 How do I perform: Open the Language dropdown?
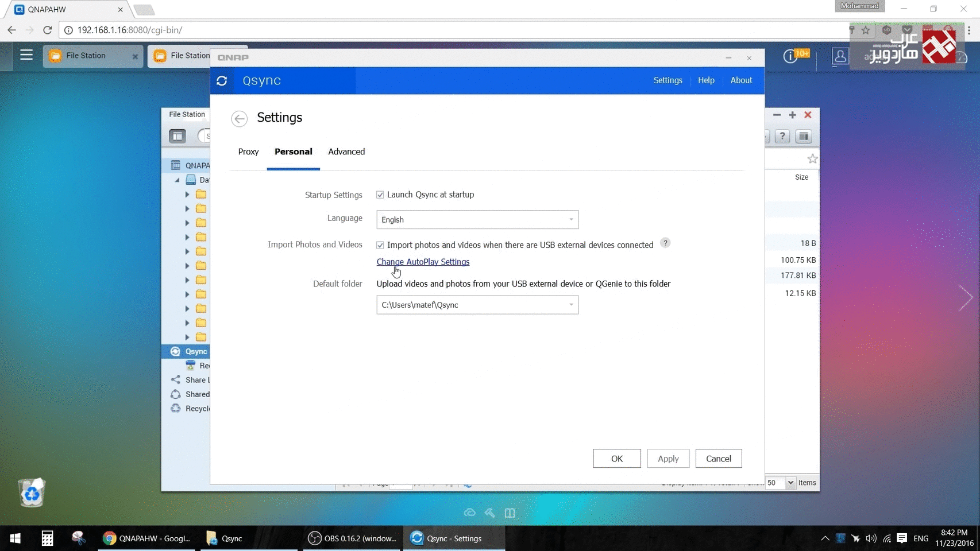point(477,220)
